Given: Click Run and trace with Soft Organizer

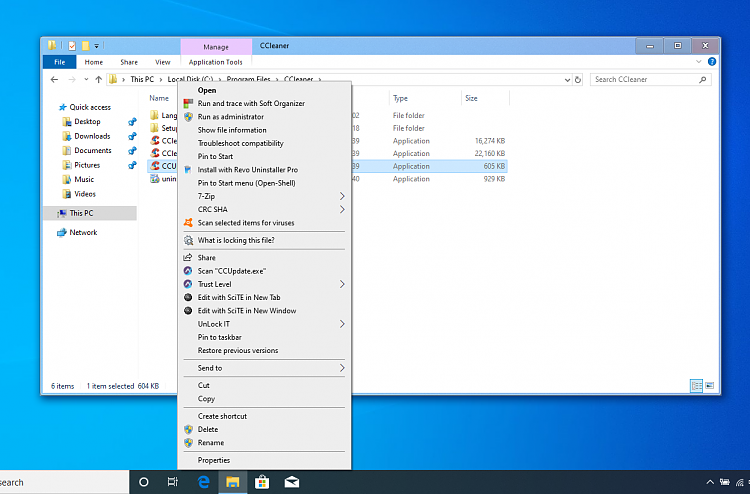Looking at the screenshot, I should pos(264,103).
